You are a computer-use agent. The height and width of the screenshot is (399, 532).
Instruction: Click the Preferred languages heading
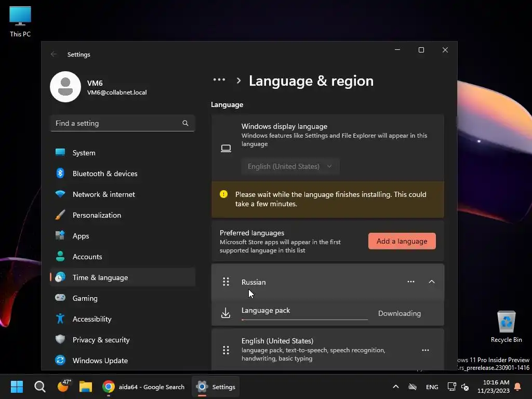coord(252,233)
